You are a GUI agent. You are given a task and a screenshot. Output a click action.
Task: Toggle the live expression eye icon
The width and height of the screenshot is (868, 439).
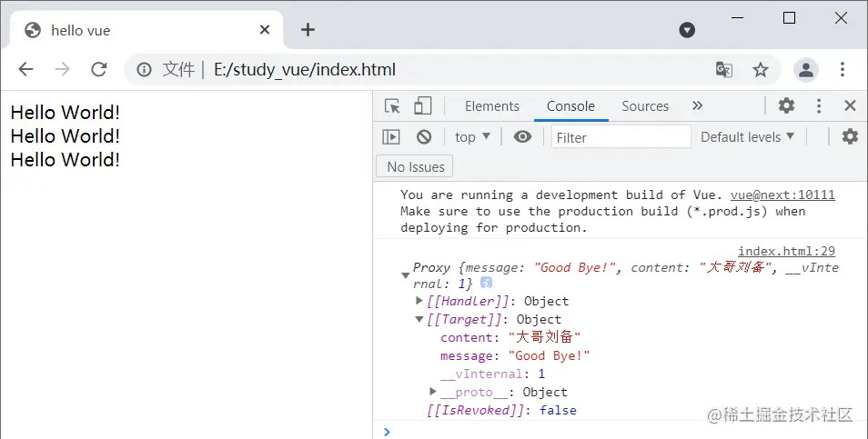coord(522,136)
